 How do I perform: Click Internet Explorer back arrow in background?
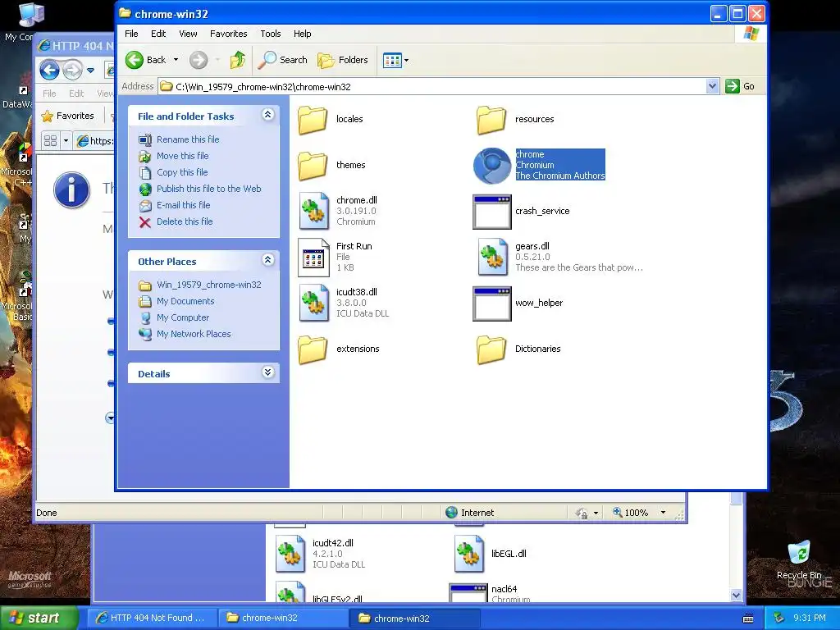pyautogui.click(x=49, y=70)
